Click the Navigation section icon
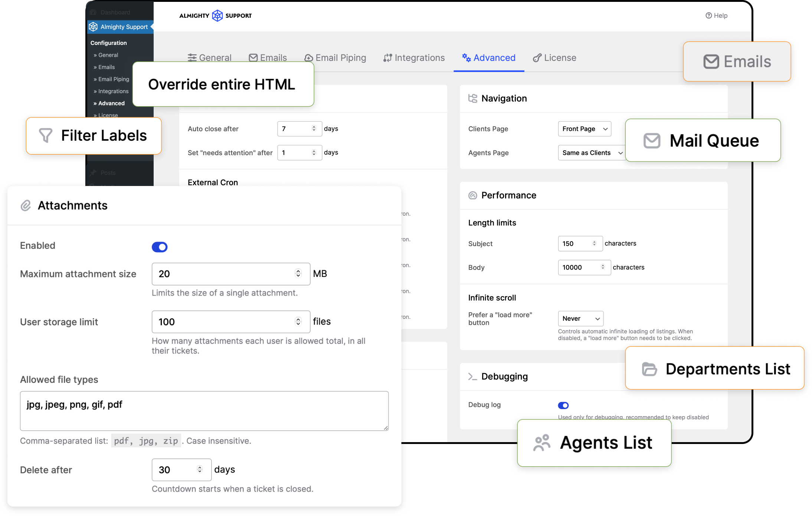 point(472,98)
